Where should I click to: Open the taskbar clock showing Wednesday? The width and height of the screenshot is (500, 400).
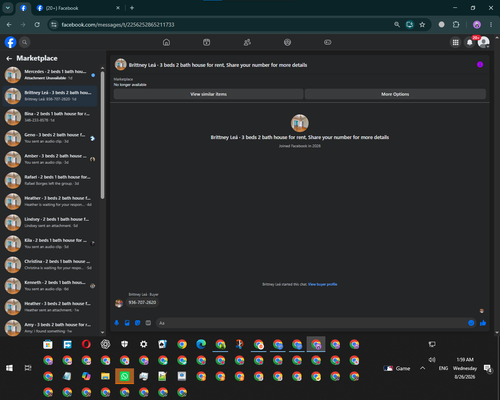465,368
